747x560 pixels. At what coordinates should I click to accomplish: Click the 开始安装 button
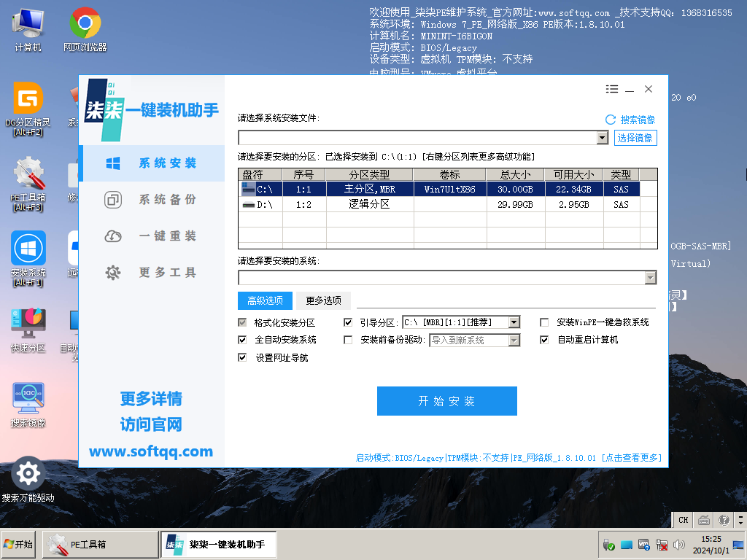click(447, 401)
